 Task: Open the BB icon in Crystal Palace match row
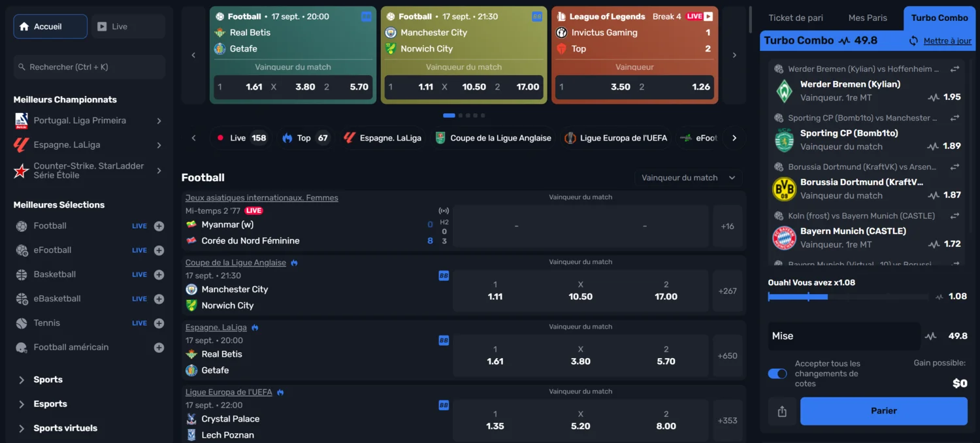click(444, 405)
